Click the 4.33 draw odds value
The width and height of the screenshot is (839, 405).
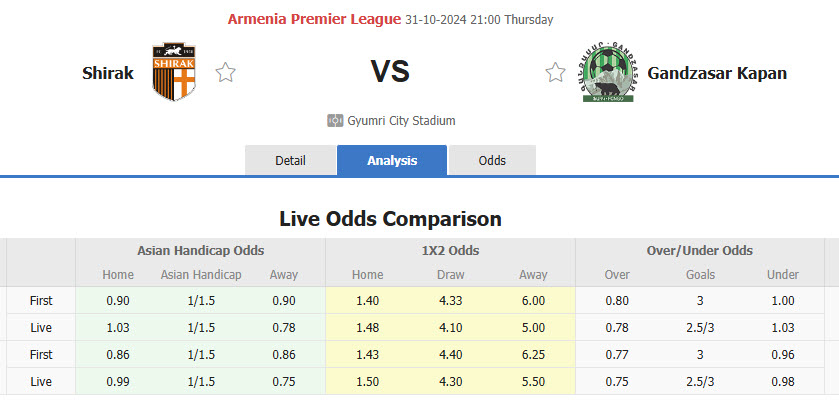450,300
